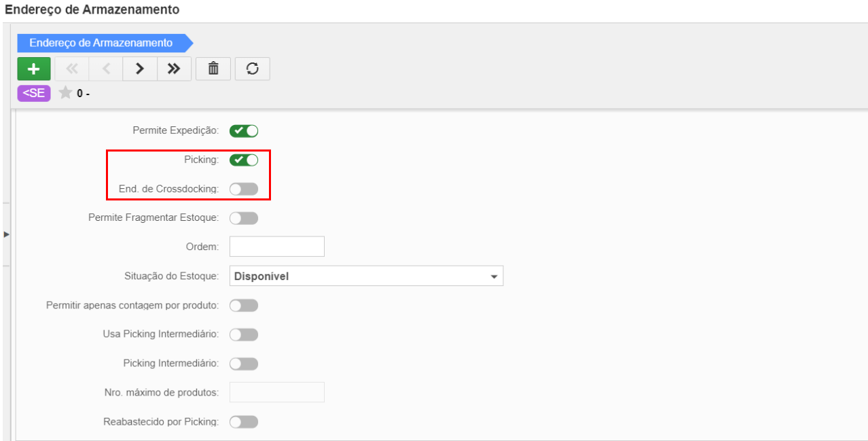Toggle Usa Picking Intermediário switch
This screenshot has height=441, width=868.
[244, 334]
